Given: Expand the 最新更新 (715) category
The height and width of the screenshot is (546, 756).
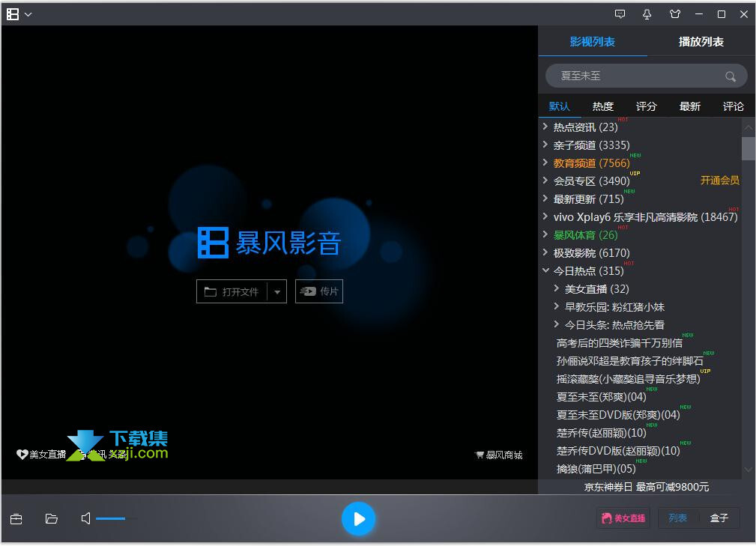Looking at the screenshot, I should (x=545, y=198).
